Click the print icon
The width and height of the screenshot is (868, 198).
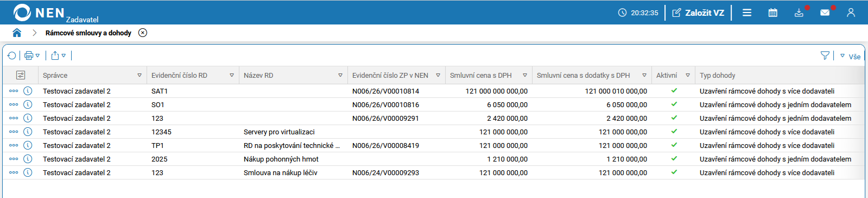pyautogui.click(x=29, y=55)
